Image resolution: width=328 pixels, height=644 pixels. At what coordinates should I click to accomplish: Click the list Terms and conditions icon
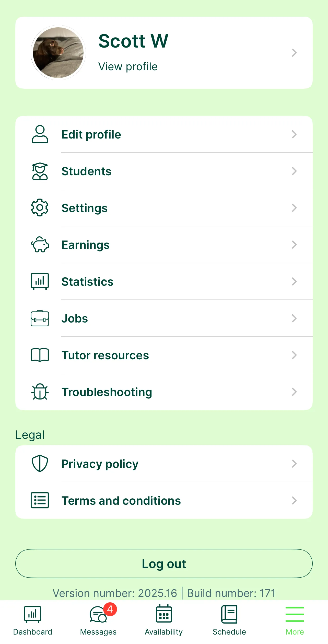40,500
